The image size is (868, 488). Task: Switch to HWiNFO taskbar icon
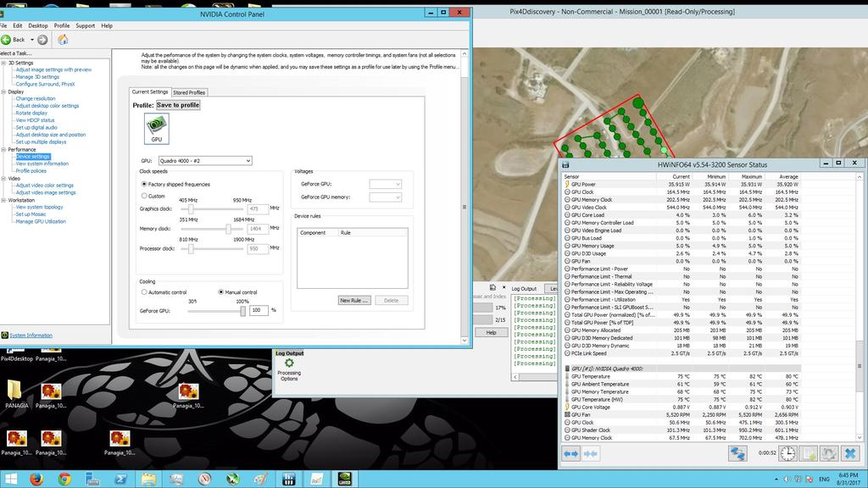tap(288, 480)
